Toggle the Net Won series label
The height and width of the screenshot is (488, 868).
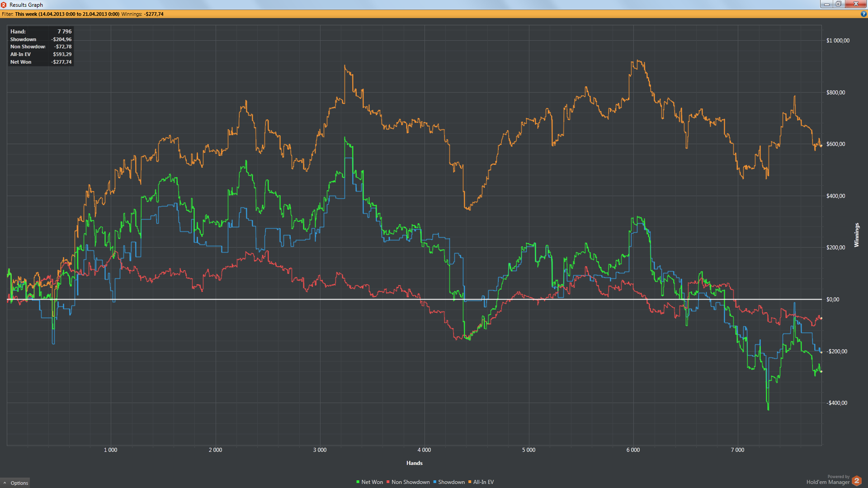tap(372, 482)
